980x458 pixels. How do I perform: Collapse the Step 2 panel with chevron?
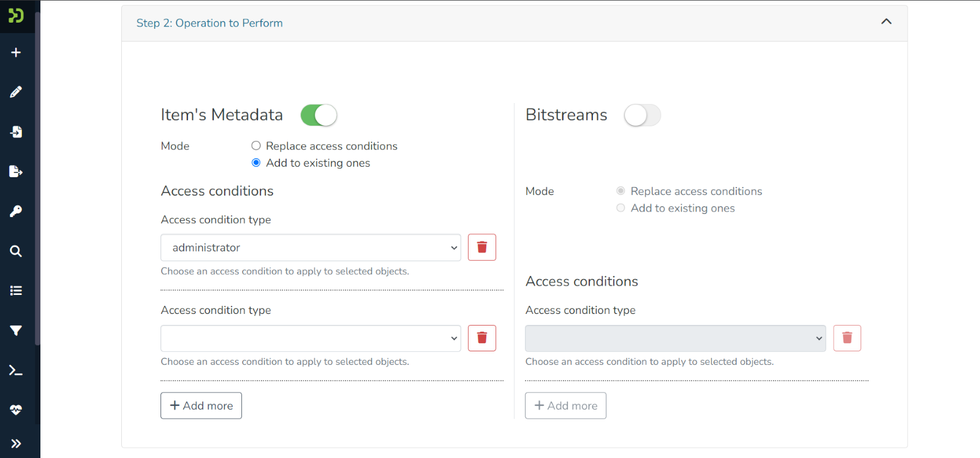pos(886,22)
